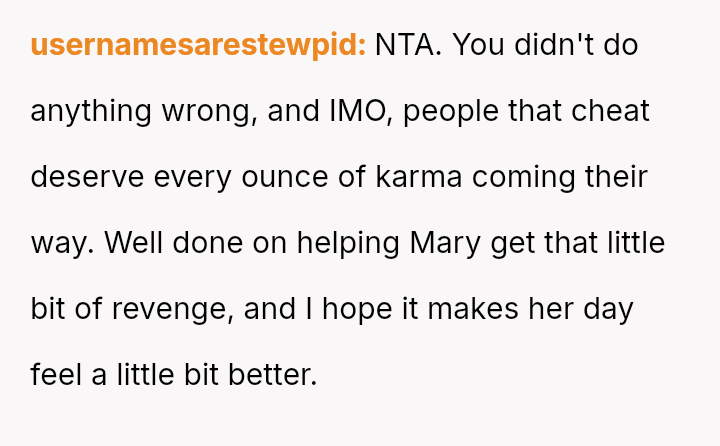Click the word "anything" starting the second line
This screenshot has height=446, width=720.
click(x=88, y=111)
